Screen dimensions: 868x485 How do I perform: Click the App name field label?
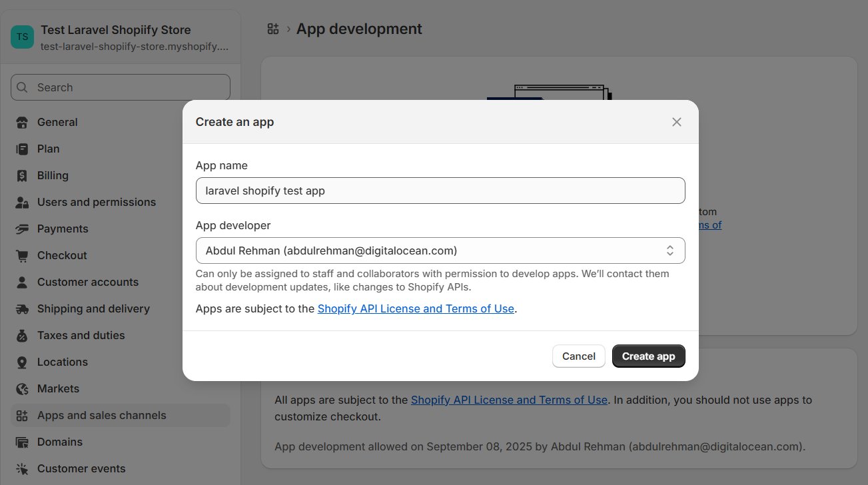[222, 165]
